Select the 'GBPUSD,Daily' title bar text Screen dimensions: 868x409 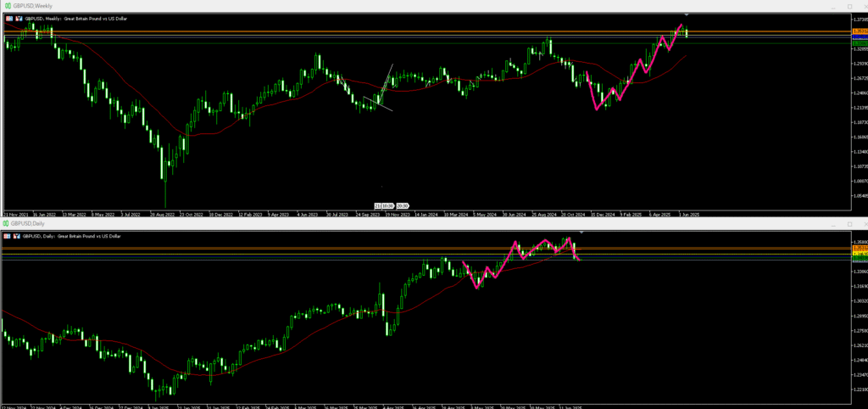click(x=28, y=223)
